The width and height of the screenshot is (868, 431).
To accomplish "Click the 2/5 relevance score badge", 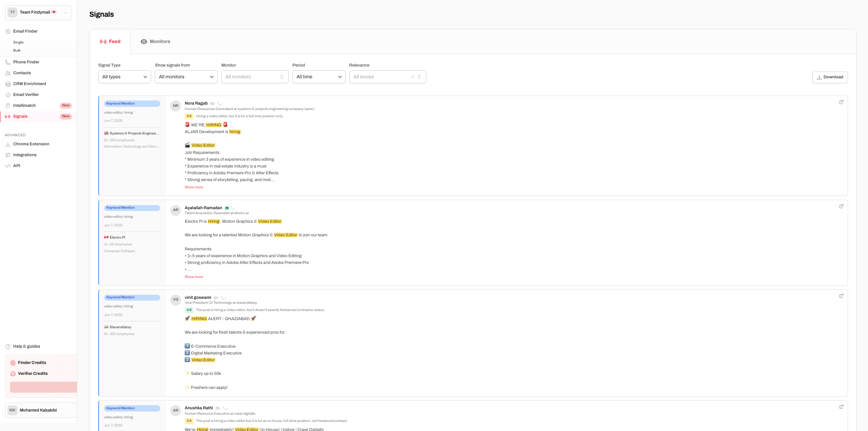I will pos(189,116).
